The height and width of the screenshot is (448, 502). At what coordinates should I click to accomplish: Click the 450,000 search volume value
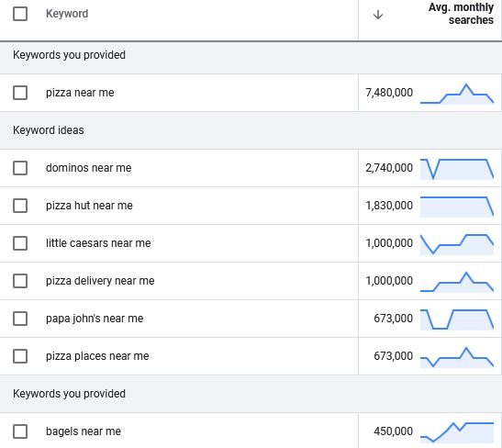click(x=394, y=431)
